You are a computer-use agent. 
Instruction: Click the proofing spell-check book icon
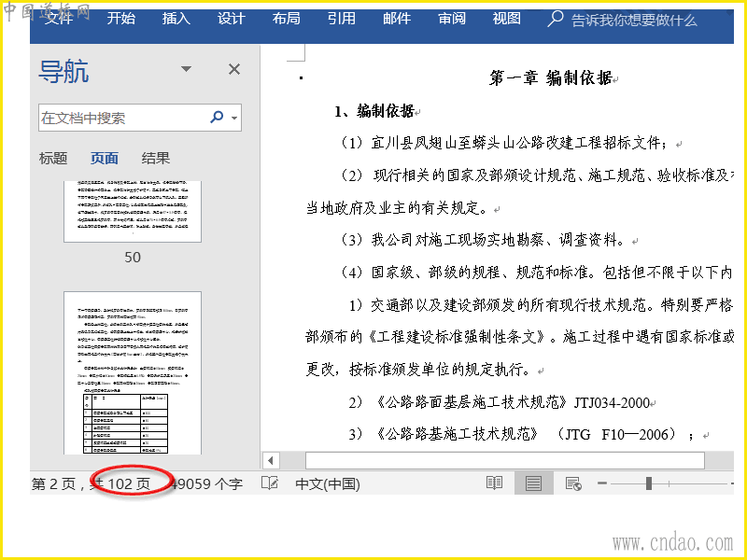pyautogui.click(x=270, y=483)
